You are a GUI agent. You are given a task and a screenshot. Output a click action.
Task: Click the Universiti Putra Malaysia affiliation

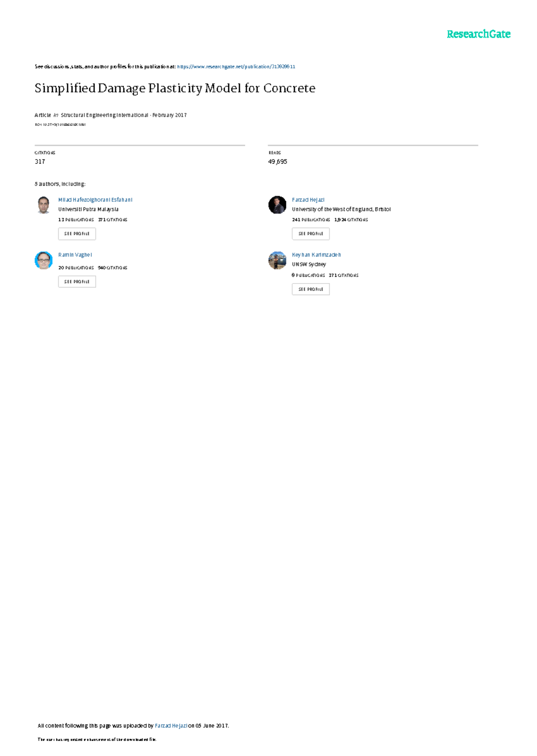88,209
